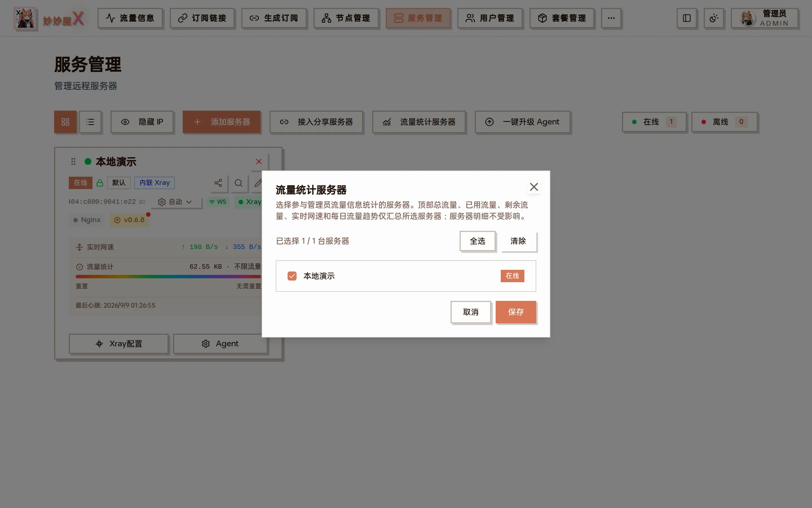Toggle the sidebar layout icon
The image size is (812, 508).
(x=687, y=18)
